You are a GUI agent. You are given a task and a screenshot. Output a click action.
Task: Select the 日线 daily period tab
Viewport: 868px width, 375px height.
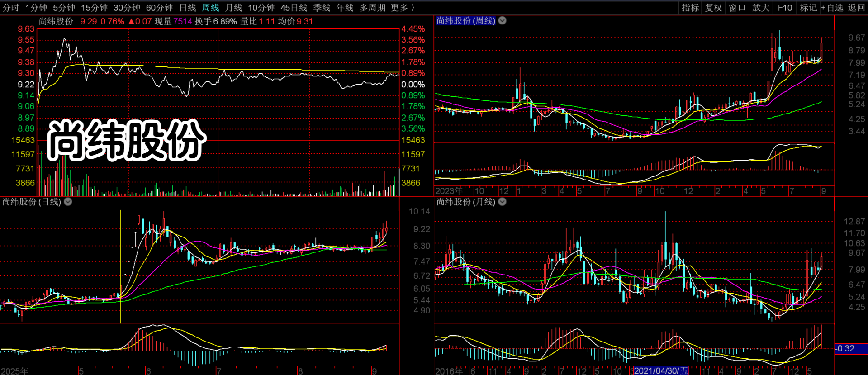tap(187, 8)
